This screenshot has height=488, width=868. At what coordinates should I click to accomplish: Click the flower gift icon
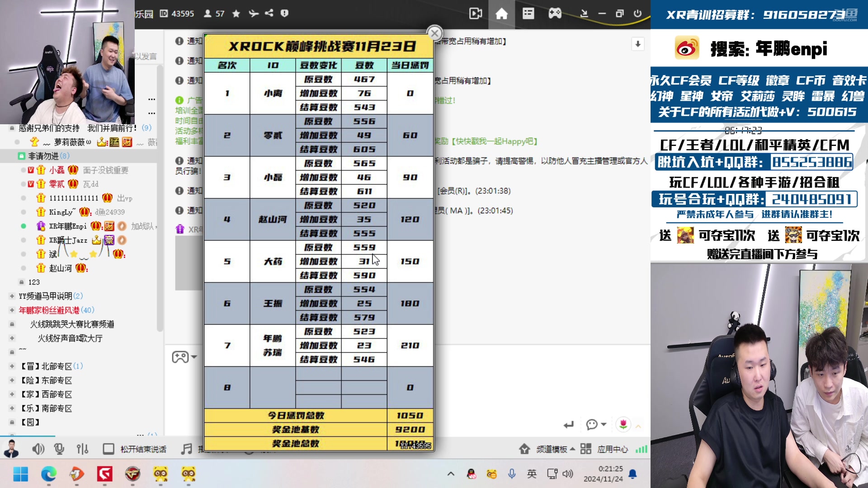pos(623,424)
